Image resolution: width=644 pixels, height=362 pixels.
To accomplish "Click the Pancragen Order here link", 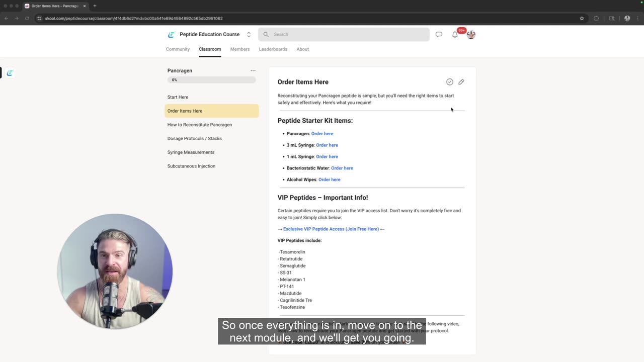I will 322,134.
